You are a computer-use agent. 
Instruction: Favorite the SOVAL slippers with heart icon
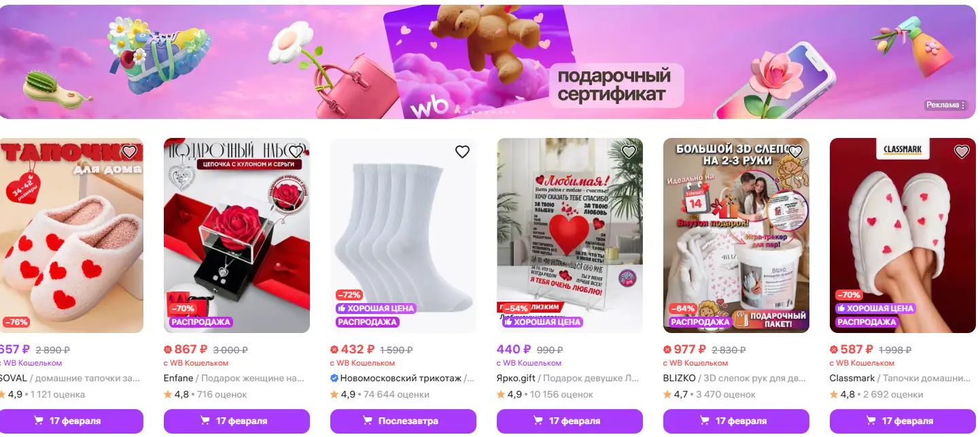click(x=129, y=152)
